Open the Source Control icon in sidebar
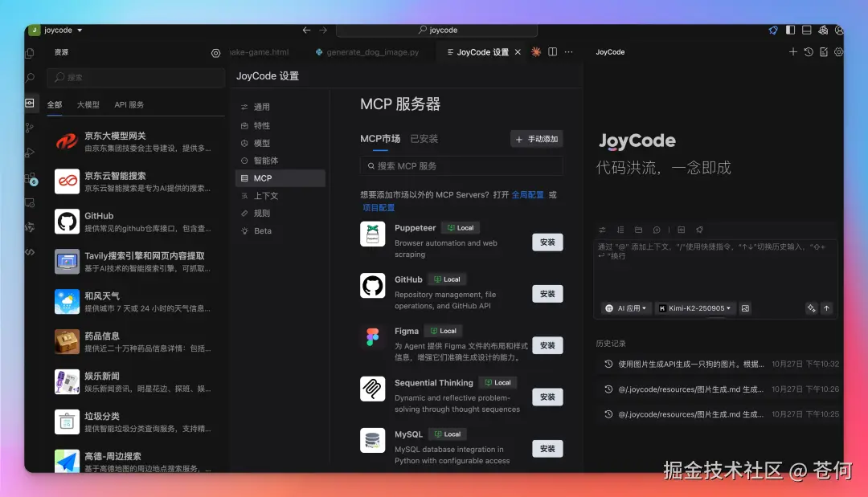The height and width of the screenshot is (497, 868). (30, 128)
